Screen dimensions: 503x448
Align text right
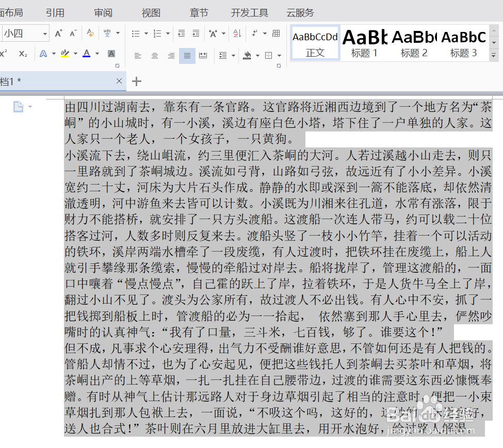tap(171, 56)
